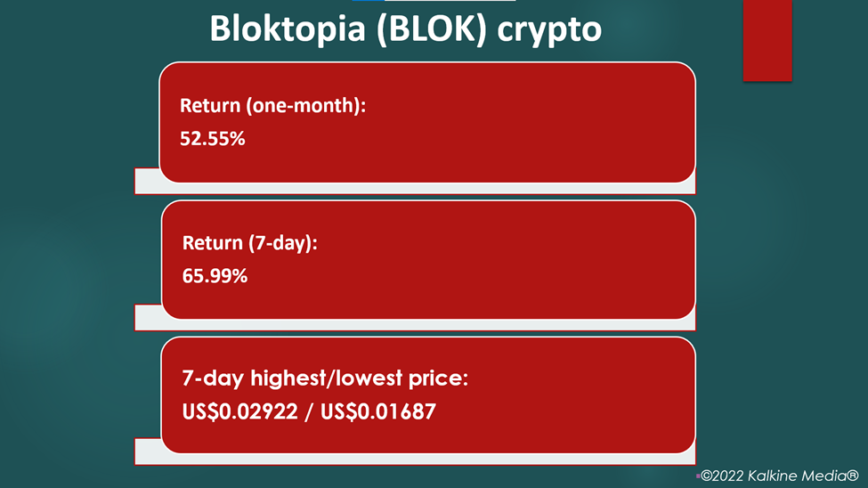
Task: Click the Bloktopia (BLOK) crypto title
Action: (405, 28)
